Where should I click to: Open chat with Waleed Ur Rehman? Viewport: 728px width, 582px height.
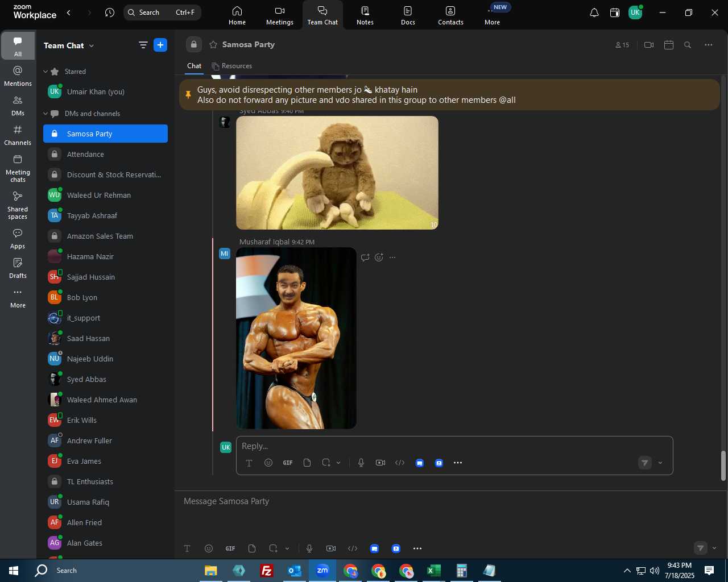pyautogui.click(x=105, y=195)
